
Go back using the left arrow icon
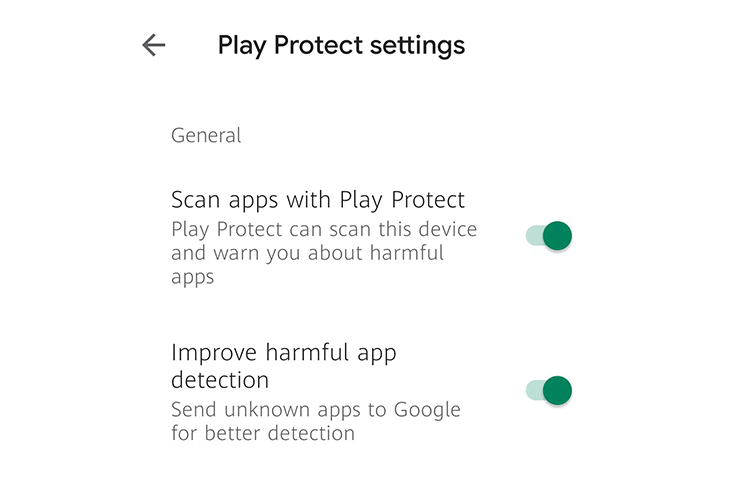(x=154, y=45)
